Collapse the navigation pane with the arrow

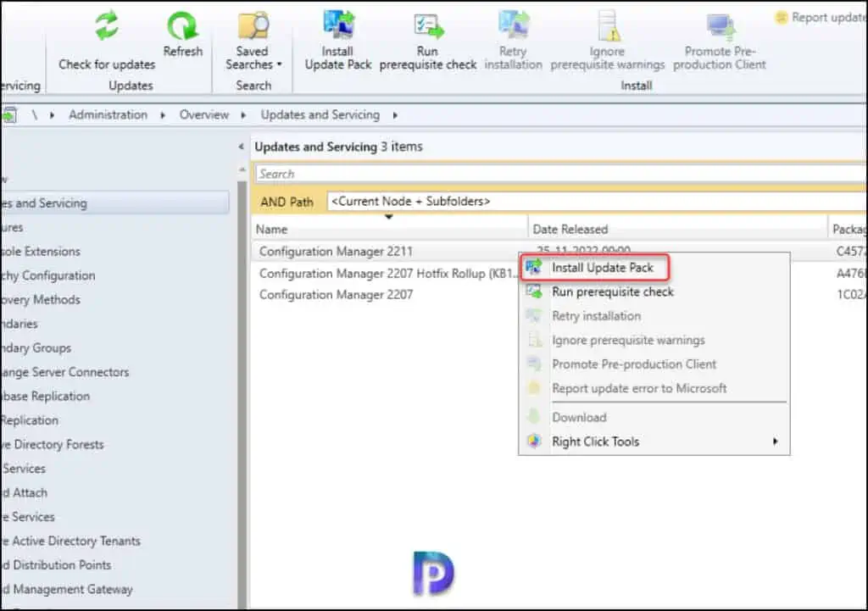click(x=241, y=147)
